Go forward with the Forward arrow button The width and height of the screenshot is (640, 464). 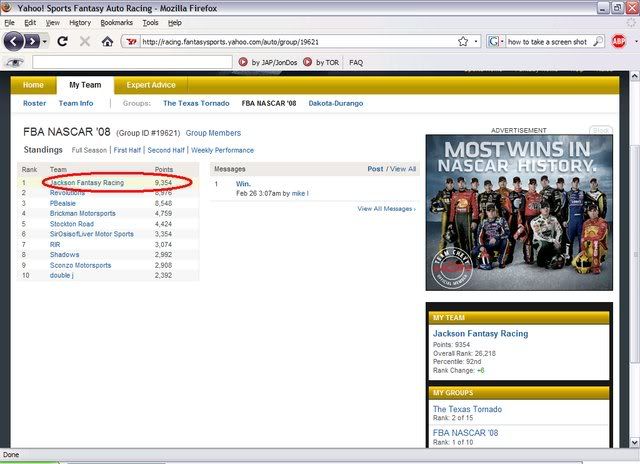point(32,41)
